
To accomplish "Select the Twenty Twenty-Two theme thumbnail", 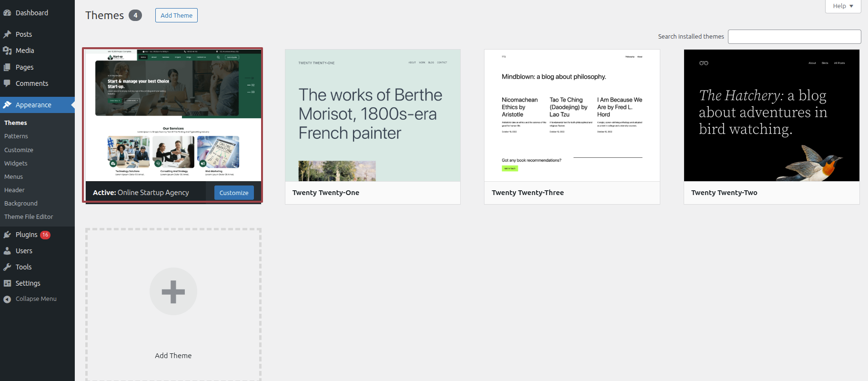I will pyautogui.click(x=771, y=115).
